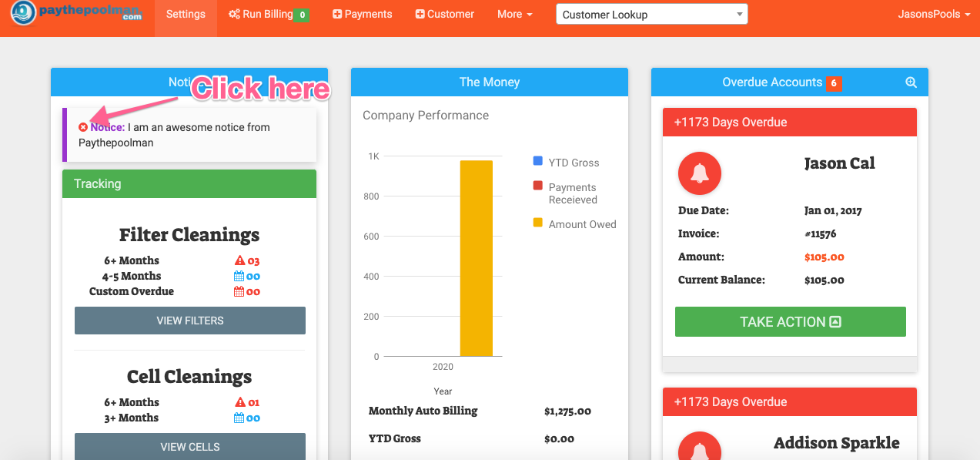Click the magnifier icon in Overdue Accounts header

(x=911, y=82)
